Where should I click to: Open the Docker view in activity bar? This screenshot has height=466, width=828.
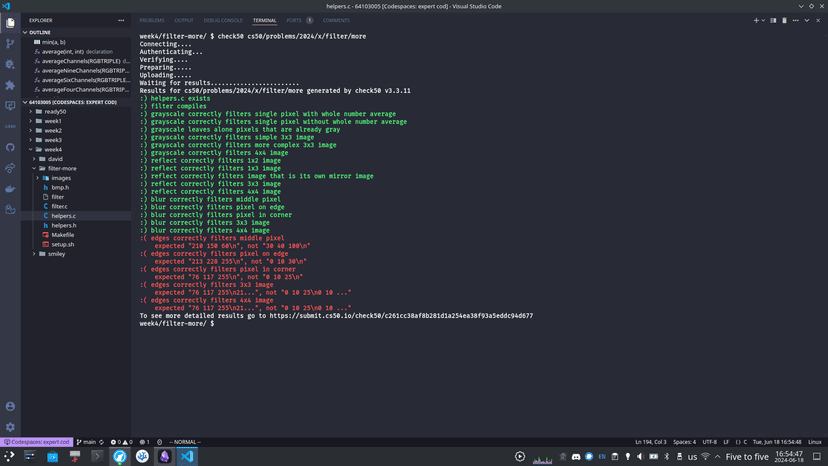10,189
